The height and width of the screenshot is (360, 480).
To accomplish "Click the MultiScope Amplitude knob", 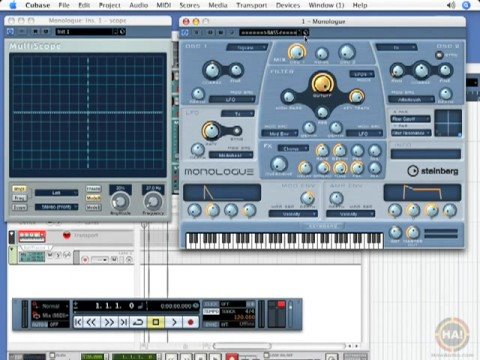I will pyautogui.click(x=120, y=201).
